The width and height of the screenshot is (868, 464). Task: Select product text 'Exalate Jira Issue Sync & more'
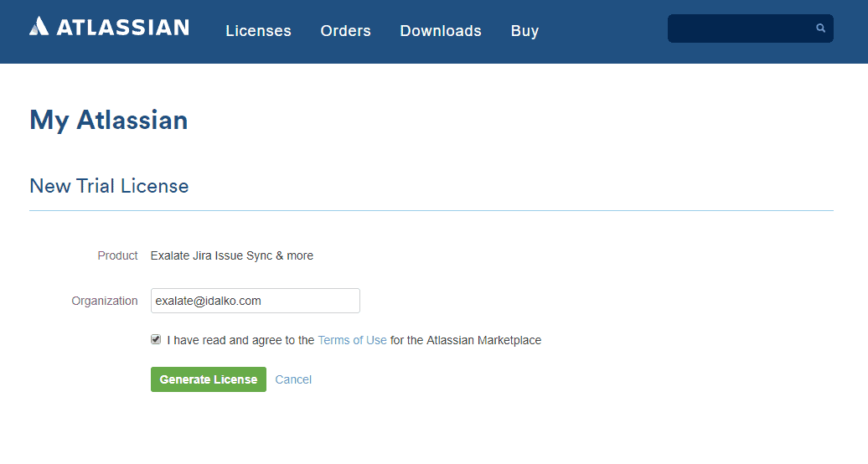coord(232,255)
